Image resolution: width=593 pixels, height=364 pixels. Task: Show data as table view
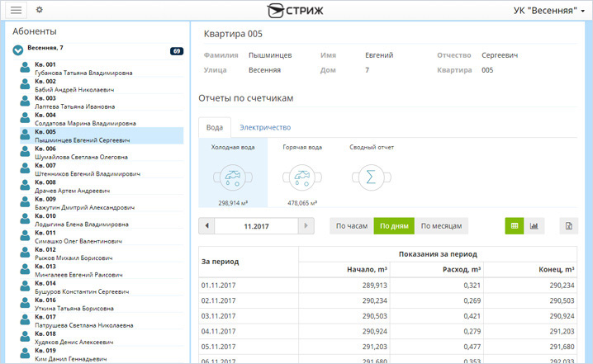515,226
